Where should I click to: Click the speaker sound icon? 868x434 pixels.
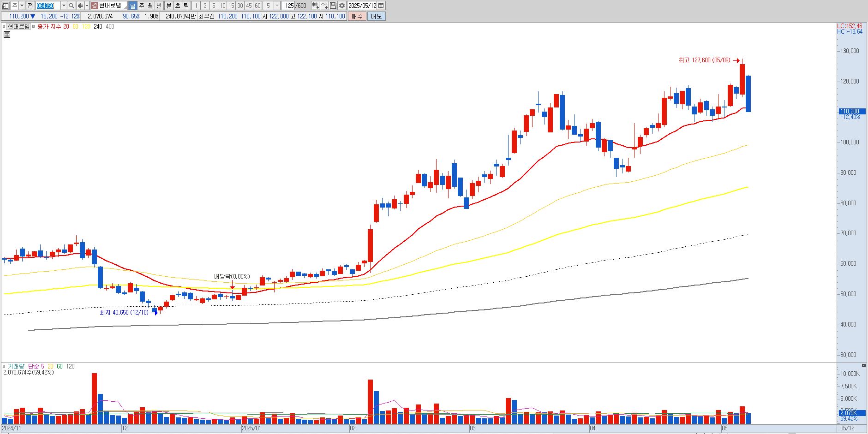click(x=80, y=6)
